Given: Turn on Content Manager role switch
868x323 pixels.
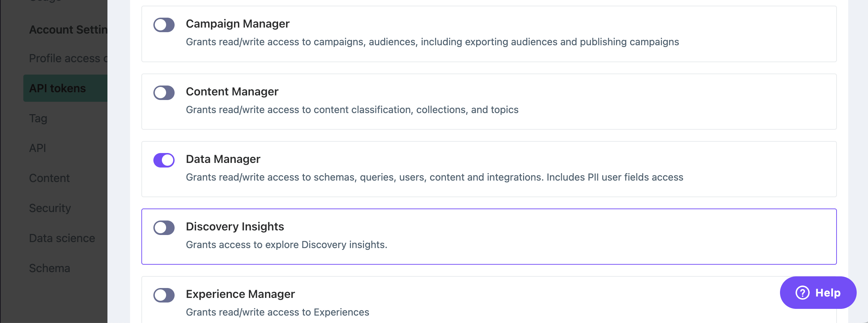Looking at the screenshot, I should 164,93.
